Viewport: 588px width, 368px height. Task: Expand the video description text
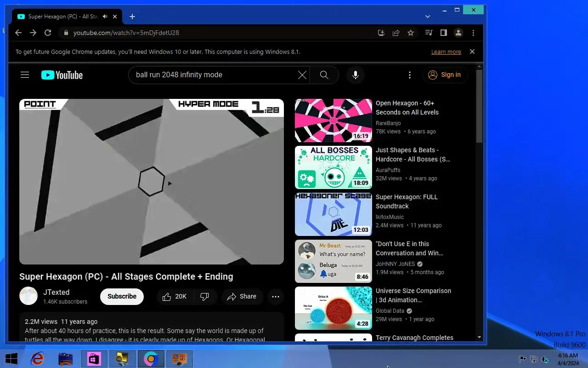pos(145,335)
